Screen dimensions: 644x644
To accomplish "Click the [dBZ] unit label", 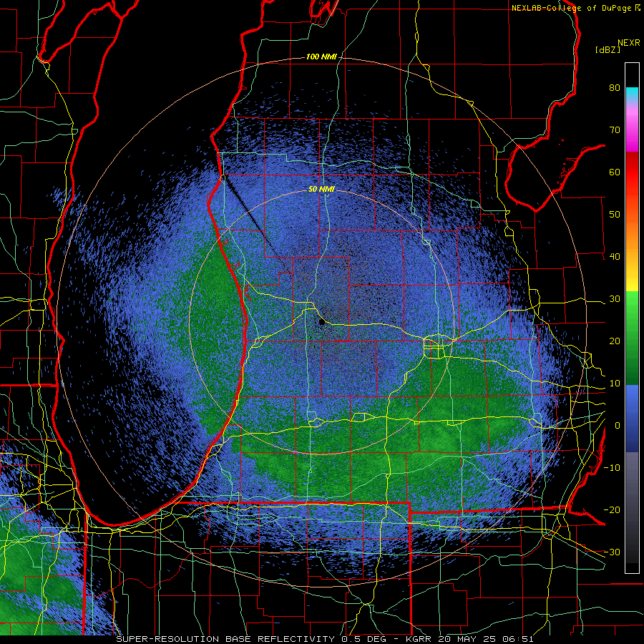I will [608, 49].
